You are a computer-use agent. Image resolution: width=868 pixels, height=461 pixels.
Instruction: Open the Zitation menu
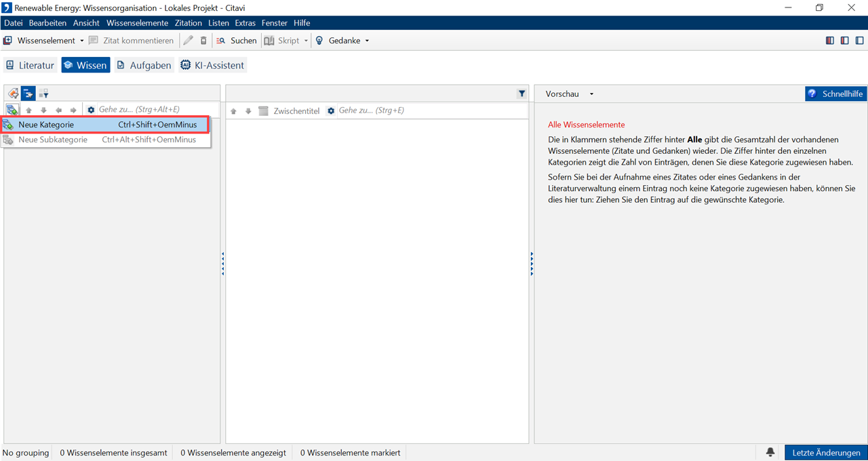click(x=188, y=23)
